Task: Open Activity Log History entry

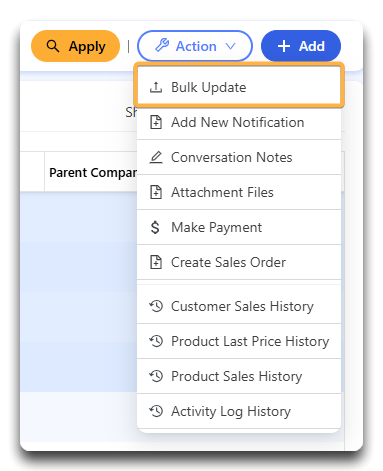Action: tap(239, 411)
